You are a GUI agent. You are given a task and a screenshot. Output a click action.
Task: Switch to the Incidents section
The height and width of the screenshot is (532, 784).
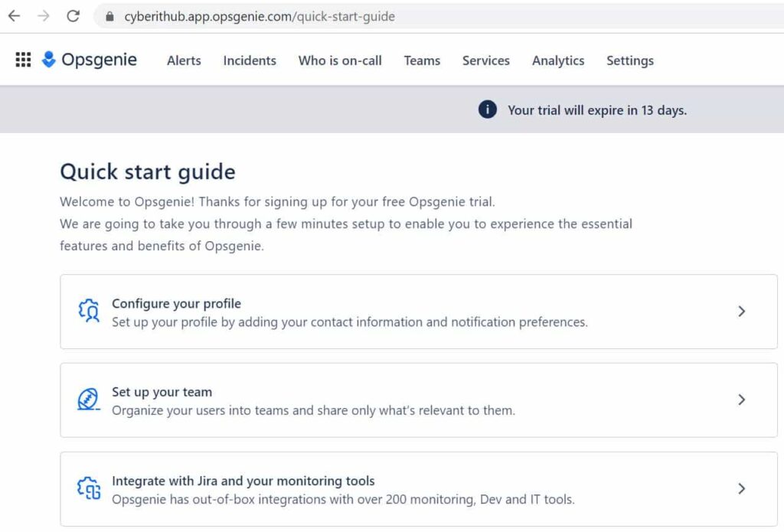(250, 60)
